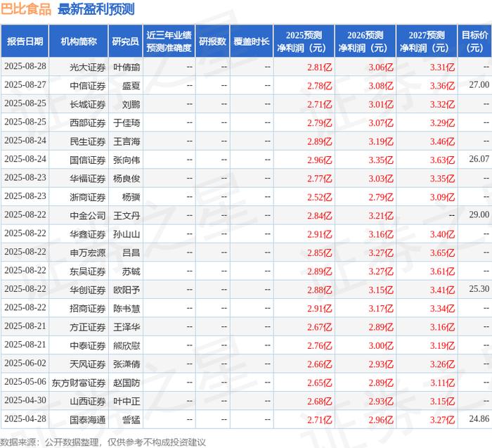Click researcher name 王言海

127,141
